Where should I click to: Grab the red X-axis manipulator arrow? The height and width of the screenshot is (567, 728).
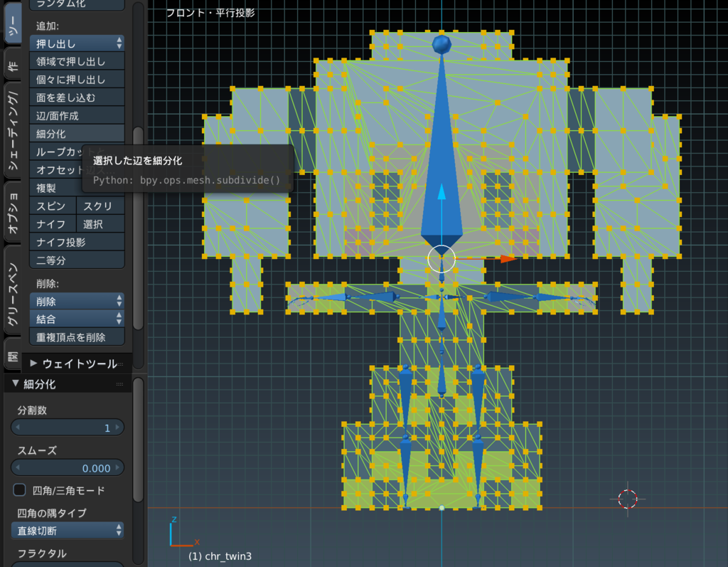point(508,259)
